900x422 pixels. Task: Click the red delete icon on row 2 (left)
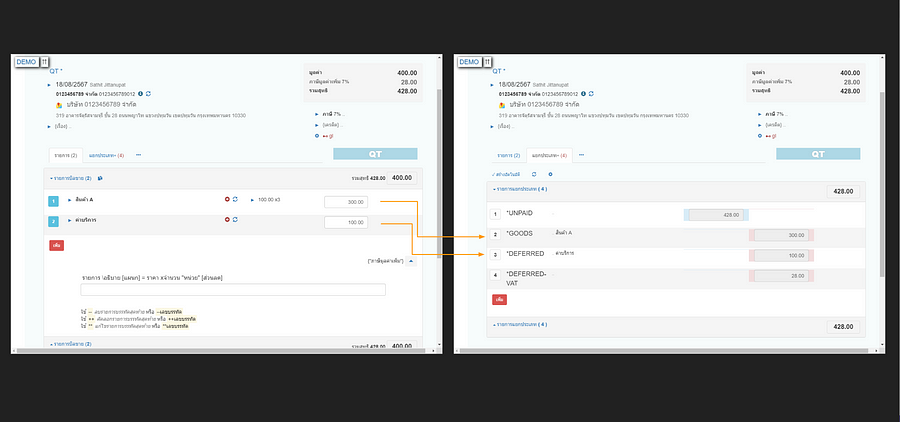click(227, 219)
